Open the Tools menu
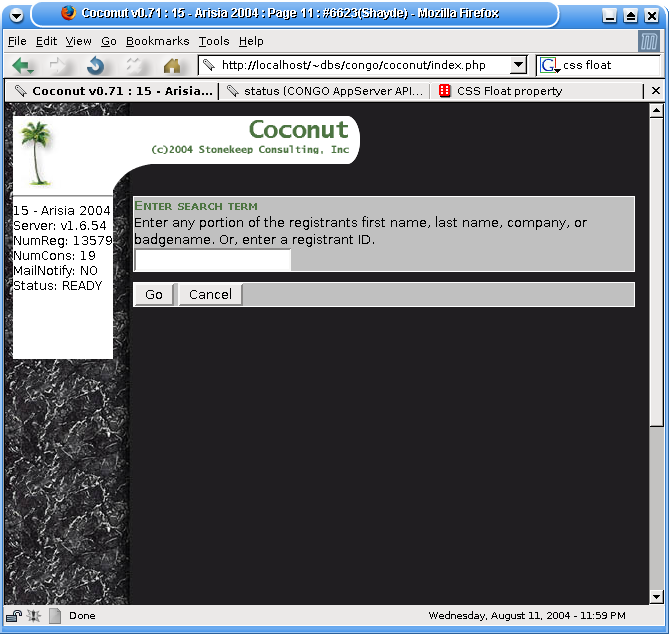The image size is (669, 634). [x=214, y=41]
